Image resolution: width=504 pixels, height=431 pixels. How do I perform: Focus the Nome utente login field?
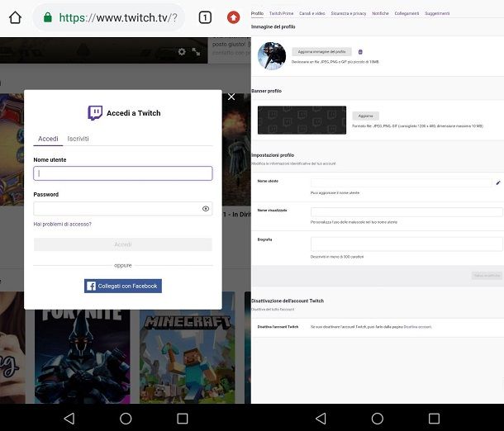(x=123, y=173)
